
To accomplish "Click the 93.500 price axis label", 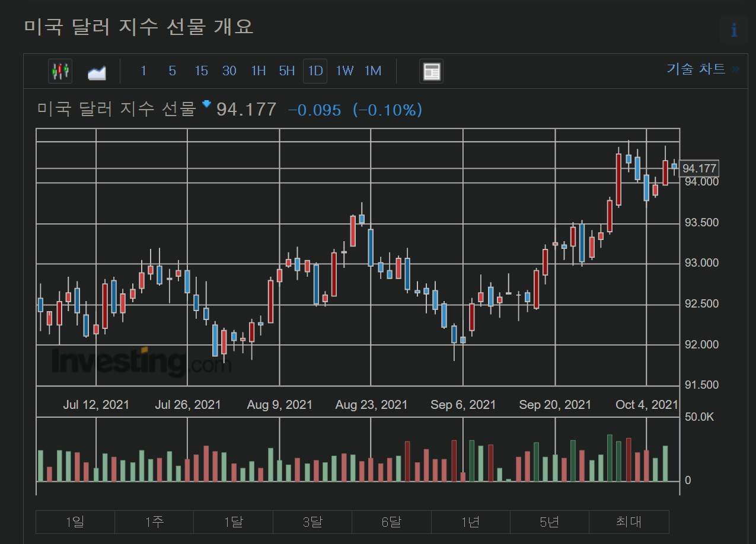I will tap(701, 223).
